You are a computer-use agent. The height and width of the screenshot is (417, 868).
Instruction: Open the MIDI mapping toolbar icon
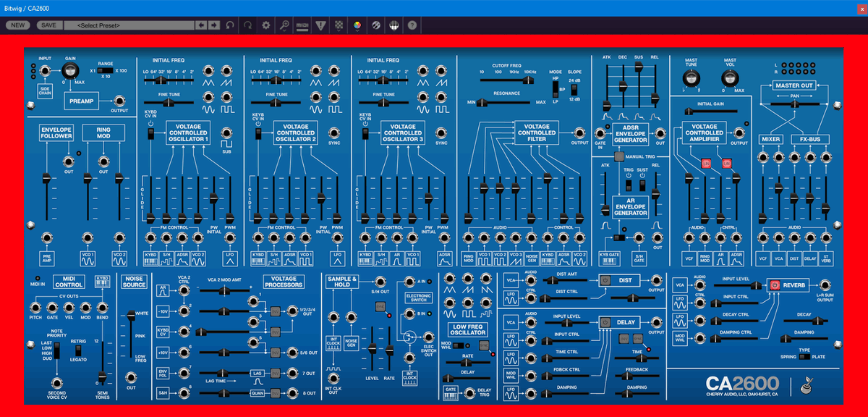tap(303, 25)
